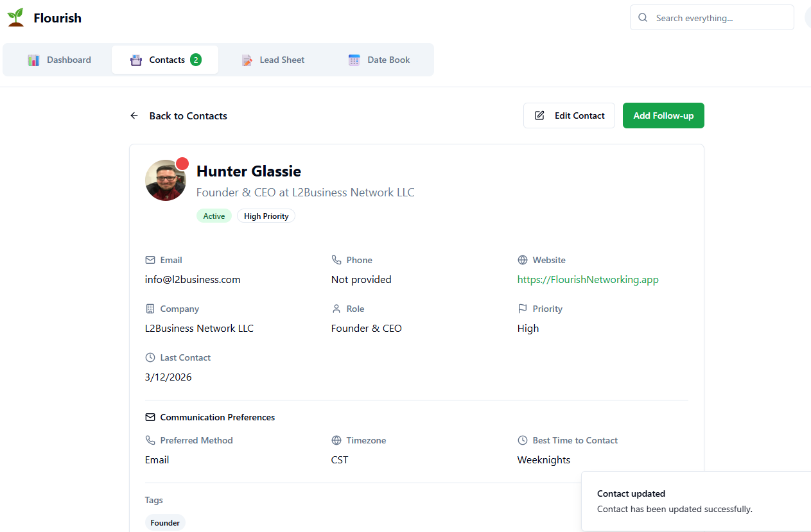Click the Add Follow-up button

pos(663,116)
